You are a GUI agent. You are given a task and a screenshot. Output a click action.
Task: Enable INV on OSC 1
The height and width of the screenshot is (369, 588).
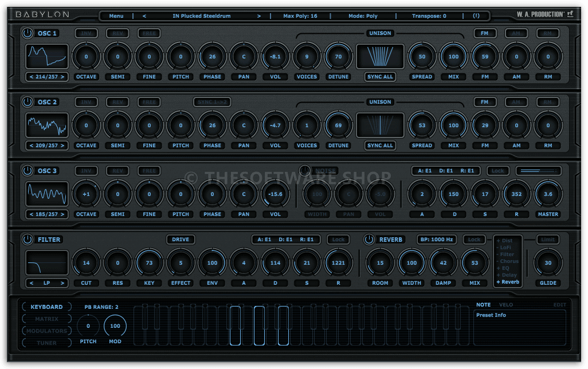coord(86,33)
